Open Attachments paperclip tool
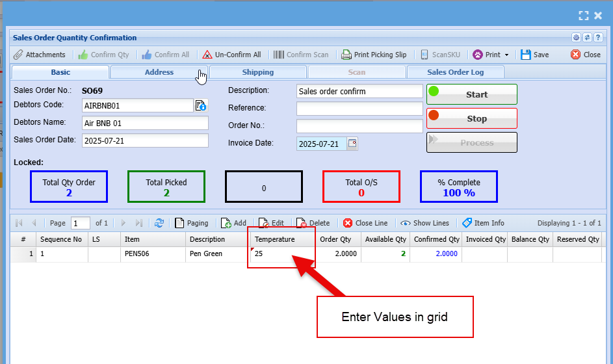Image resolution: width=613 pixels, height=364 pixels. point(40,55)
